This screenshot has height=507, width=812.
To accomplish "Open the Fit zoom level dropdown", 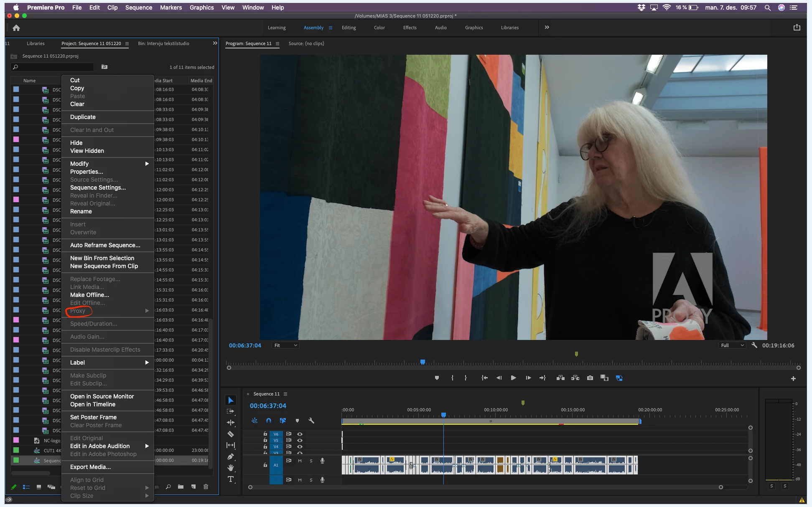I will pyautogui.click(x=286, y=345).
